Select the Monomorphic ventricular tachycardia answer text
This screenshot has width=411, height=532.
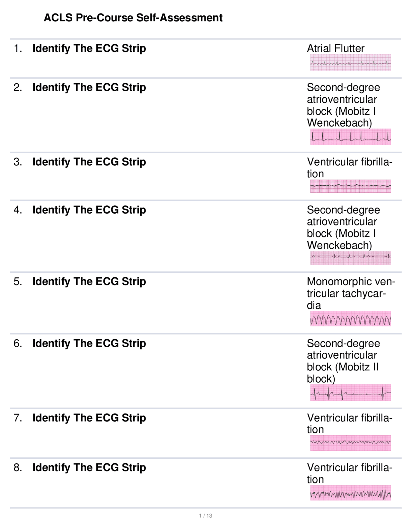pos(350,293)
